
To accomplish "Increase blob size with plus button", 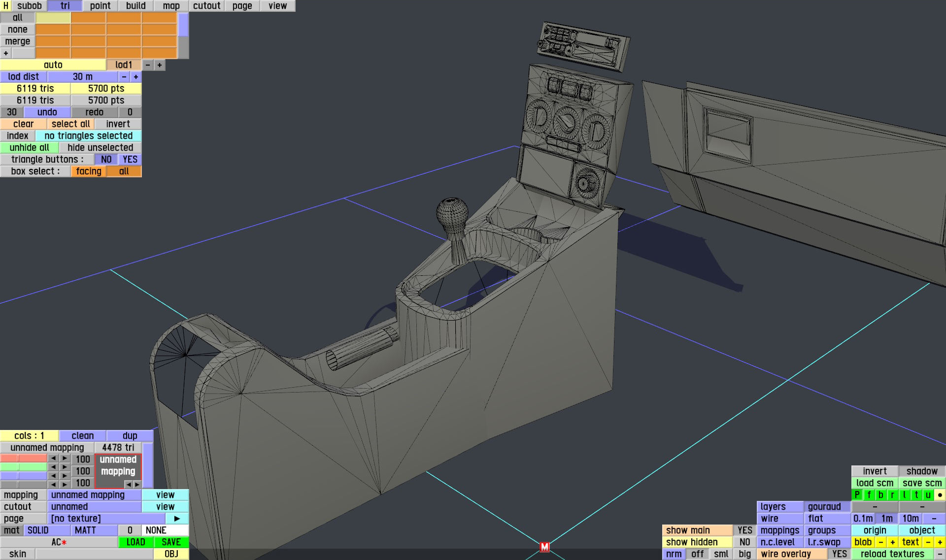I will pos(892,542).
